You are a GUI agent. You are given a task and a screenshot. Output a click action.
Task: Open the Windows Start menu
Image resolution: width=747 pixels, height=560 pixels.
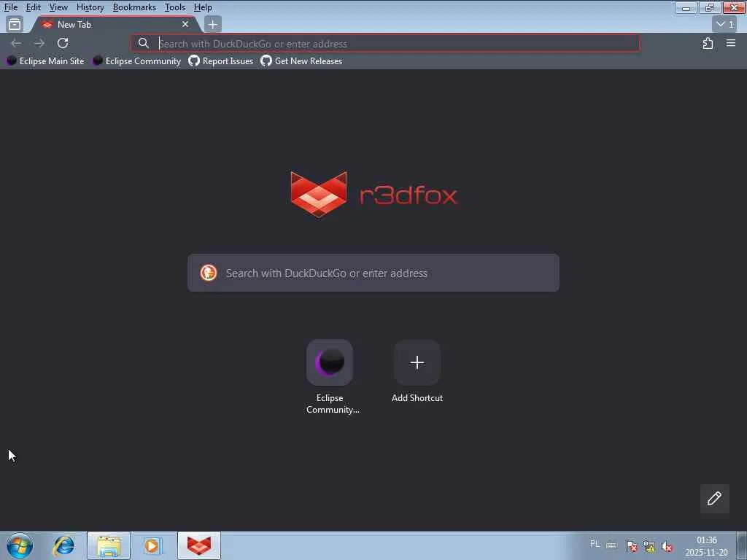coord(20,545)
